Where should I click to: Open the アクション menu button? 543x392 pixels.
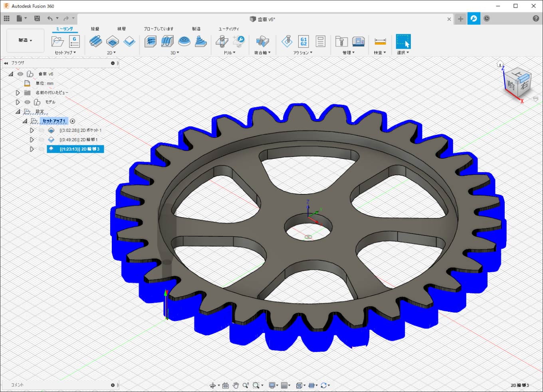coord(303,53)
